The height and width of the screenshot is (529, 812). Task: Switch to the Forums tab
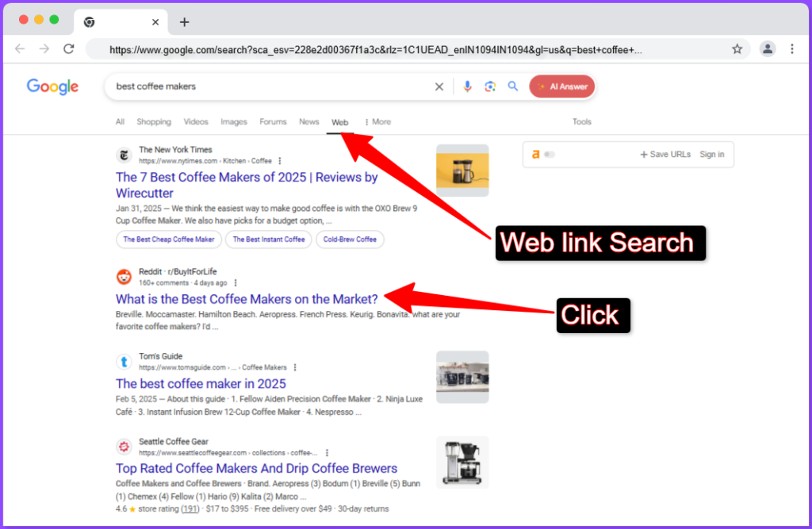pyautogui.click(x=273, y=122)
